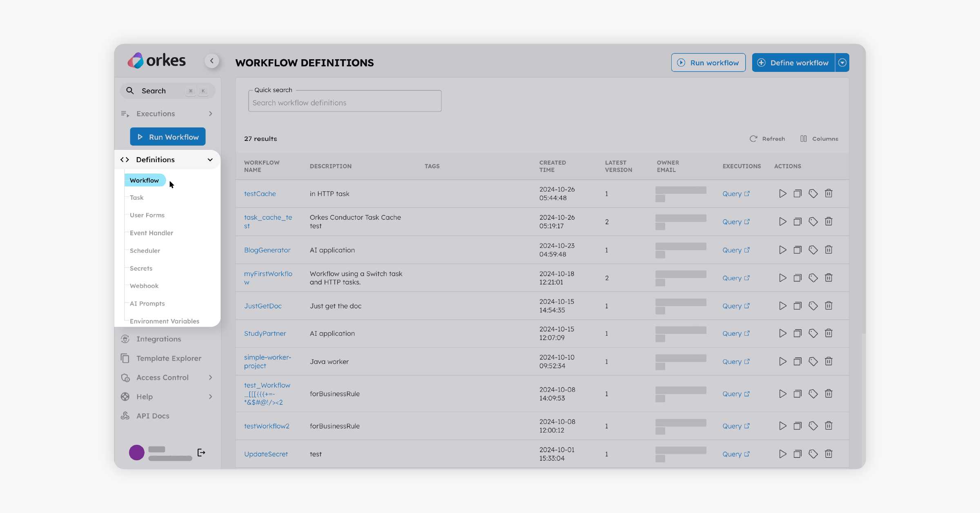Screen dimensions: 980x513
Task: Delete the testCache workflow with its trash icon
Action: pyautogui.click(x=829, y=194)
